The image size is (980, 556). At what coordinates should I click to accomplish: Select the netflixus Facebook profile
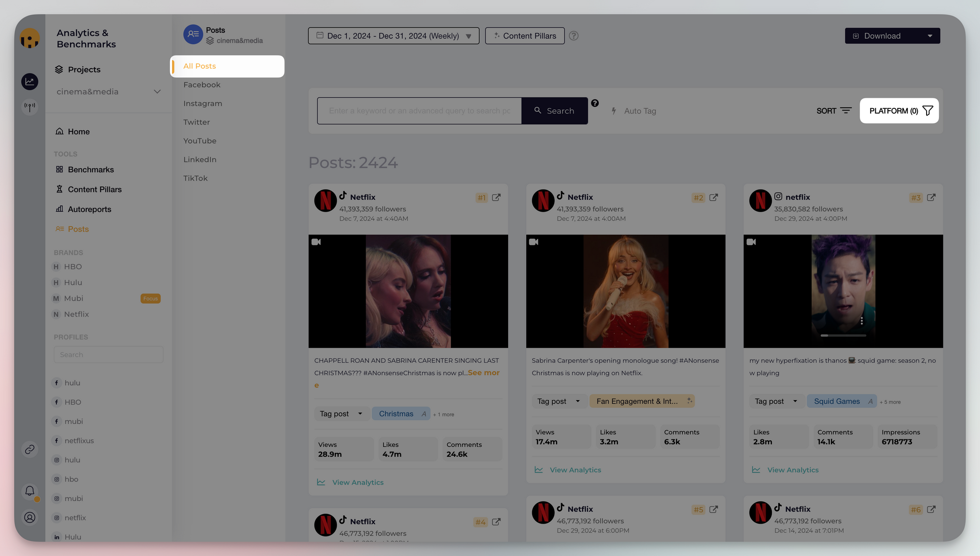tap(73, 440)
